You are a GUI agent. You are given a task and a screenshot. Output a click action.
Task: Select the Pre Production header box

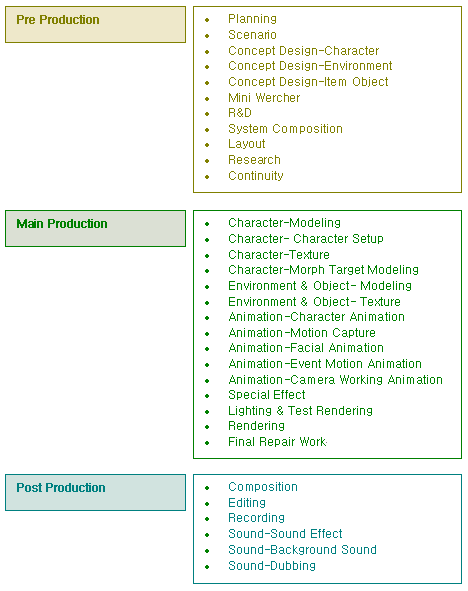95,24
